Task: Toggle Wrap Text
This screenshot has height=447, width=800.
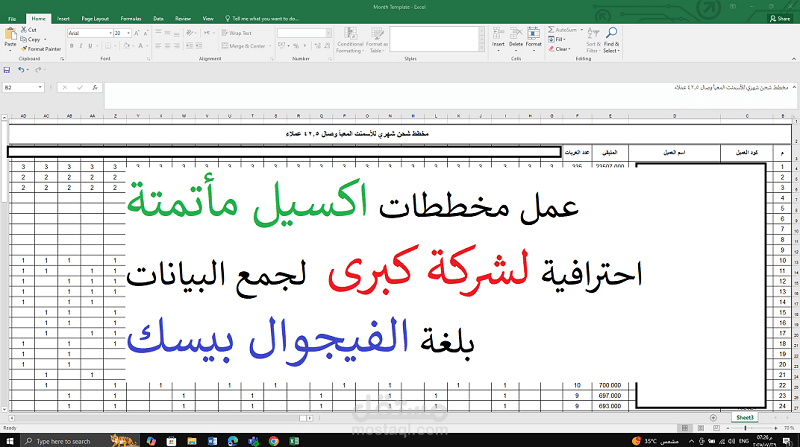Action: point(237,33)
